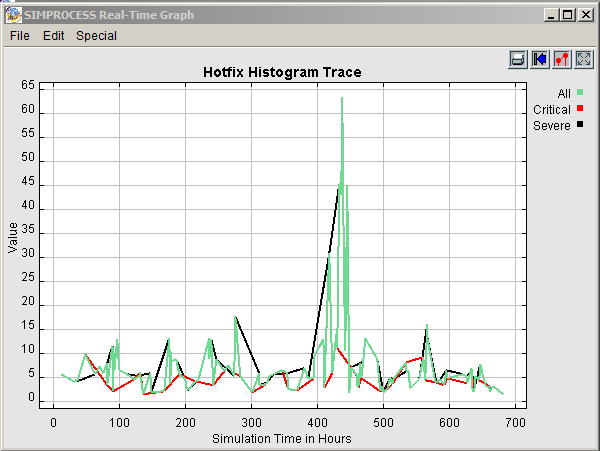
Task: Open the Edit menu
Action: pyautogui.click(x=53, y=35)
